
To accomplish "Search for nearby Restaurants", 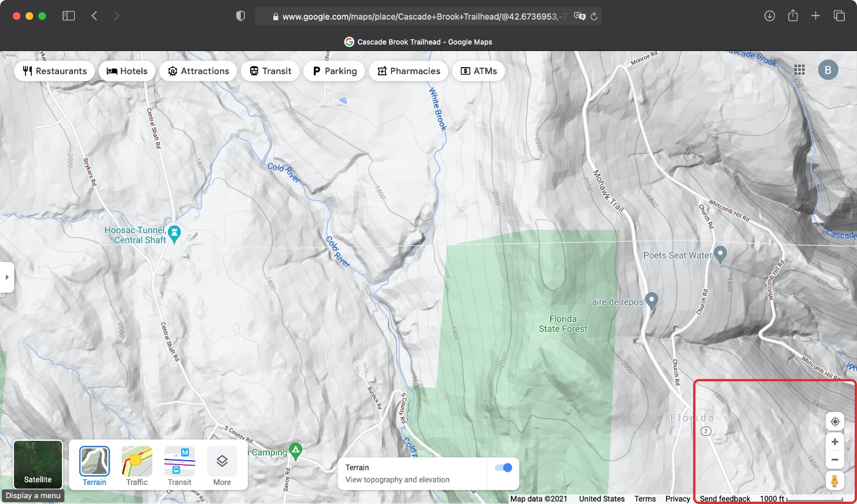I will [54, 71].
